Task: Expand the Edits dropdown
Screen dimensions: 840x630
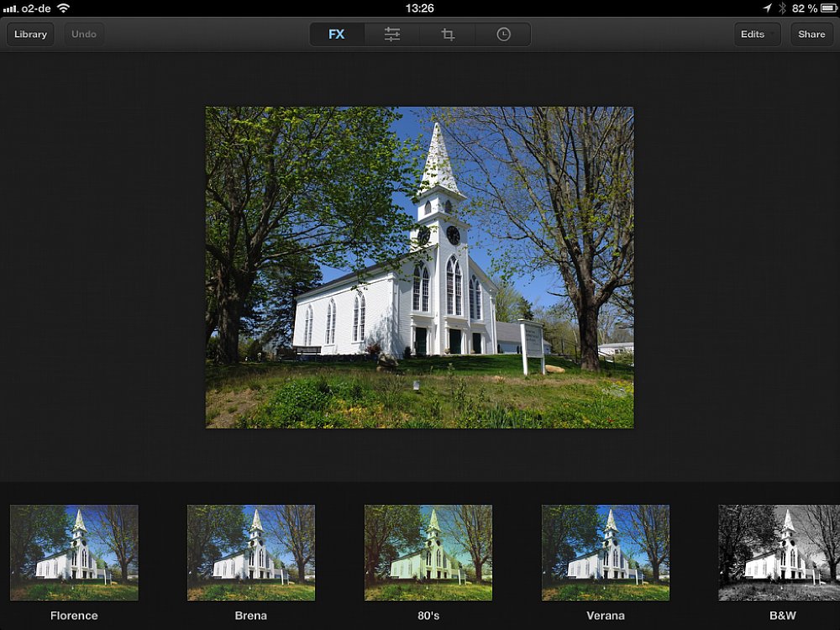Action: click(756, 34)
